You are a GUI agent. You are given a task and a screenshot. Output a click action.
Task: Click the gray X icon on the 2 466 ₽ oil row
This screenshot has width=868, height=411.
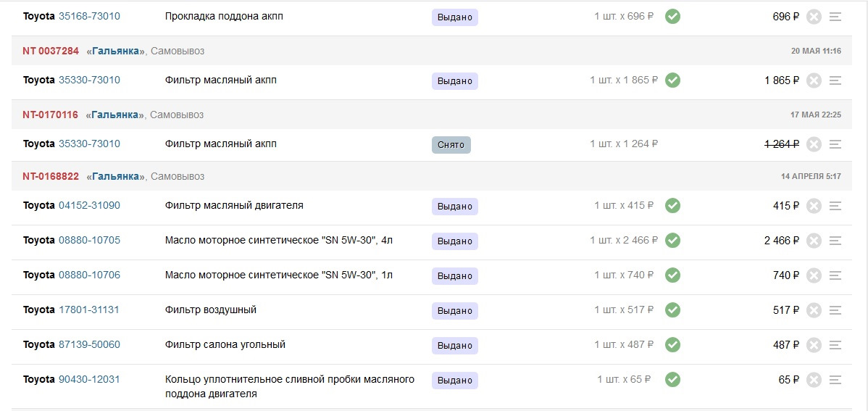(813, 241)
